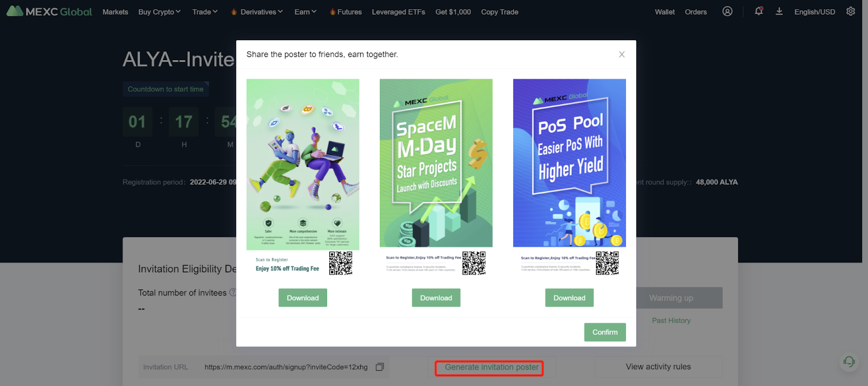Open the Futures menu item
This screenshot has width=868, height=386.
pyautogui.click(x=346, y=12)
